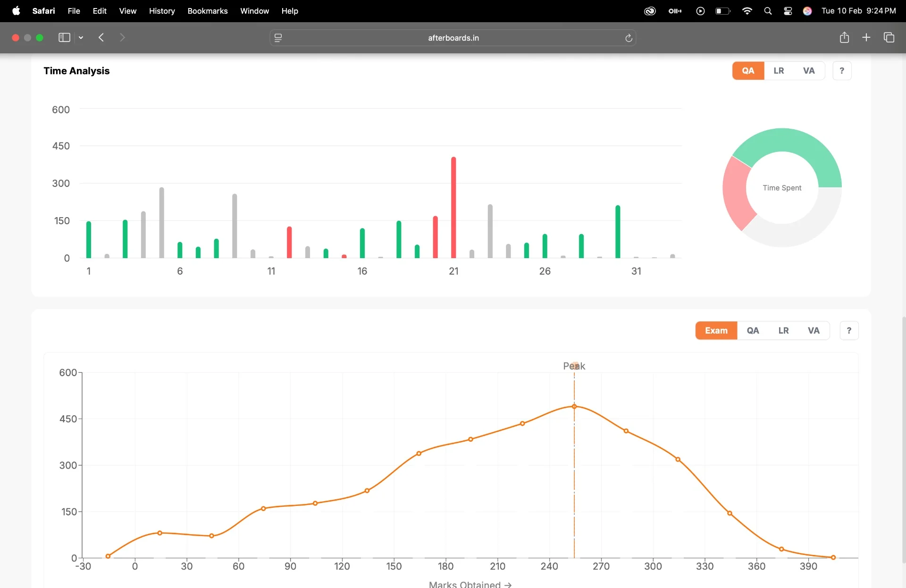
Task: Click the page reader icon in address bar
Action: pos(278,38)
